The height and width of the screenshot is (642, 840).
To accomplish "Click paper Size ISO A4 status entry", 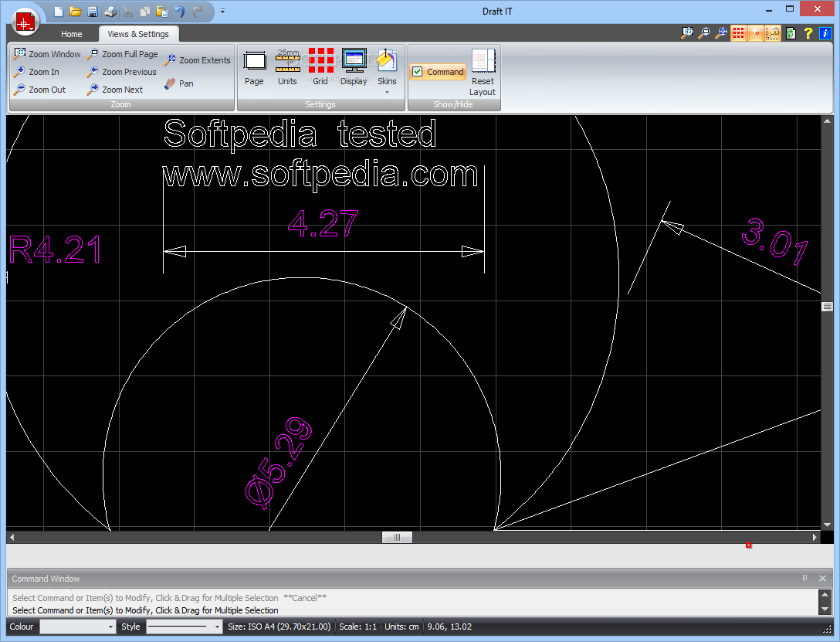I will (279, 627).
